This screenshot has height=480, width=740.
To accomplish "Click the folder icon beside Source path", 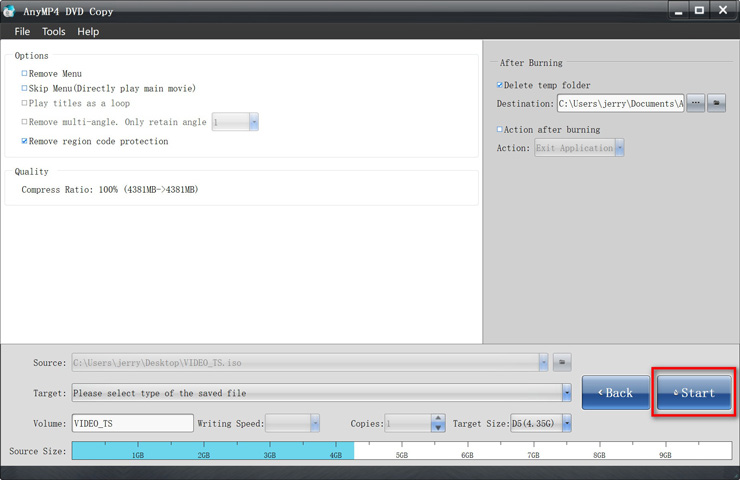I will [562, 362].
